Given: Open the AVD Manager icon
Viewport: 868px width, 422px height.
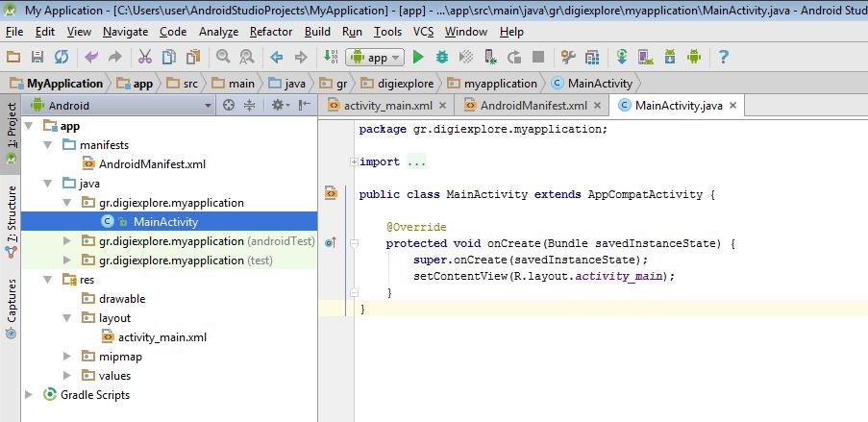Looking at the screenshot, I should (645, 57).
